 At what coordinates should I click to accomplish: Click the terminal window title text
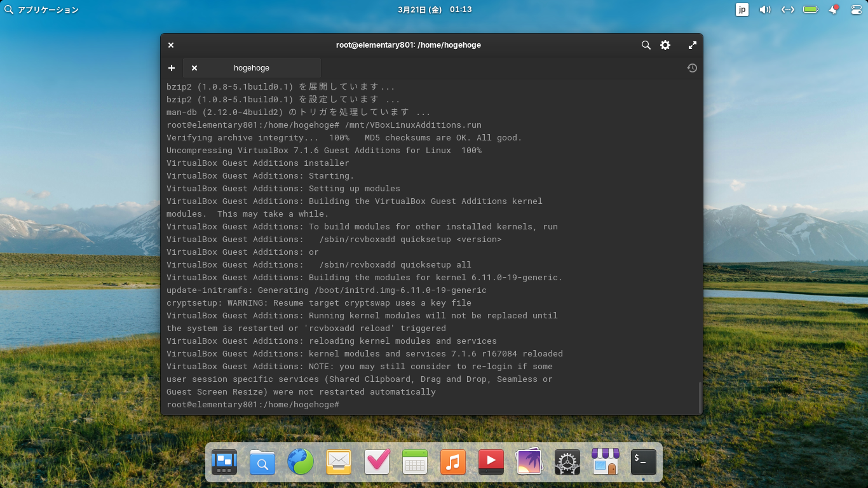[409, 45]
